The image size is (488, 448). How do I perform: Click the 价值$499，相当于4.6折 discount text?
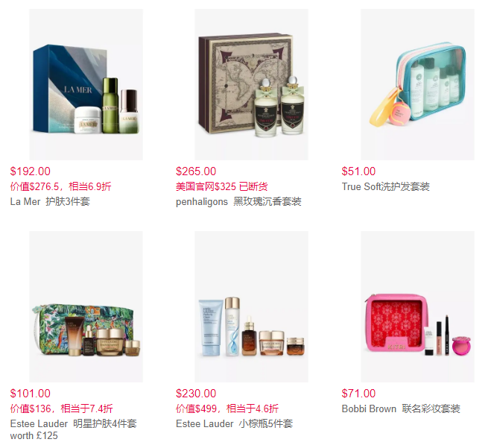(x=227, y=408)
